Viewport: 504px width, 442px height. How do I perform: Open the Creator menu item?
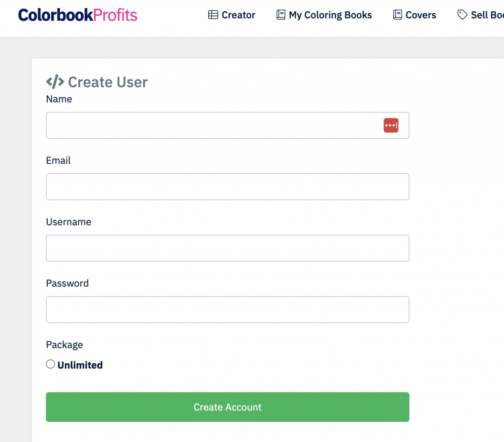point(231,15)
